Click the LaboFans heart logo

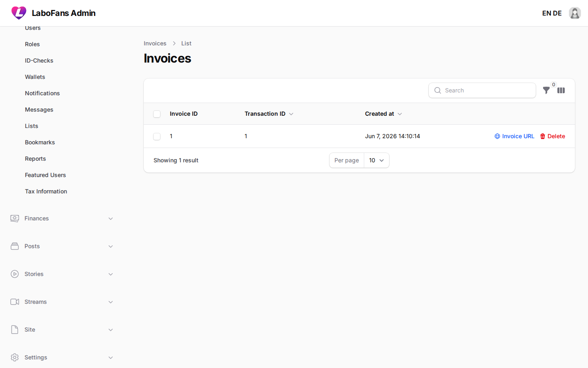pyautogui.click(x=19, y=13)
